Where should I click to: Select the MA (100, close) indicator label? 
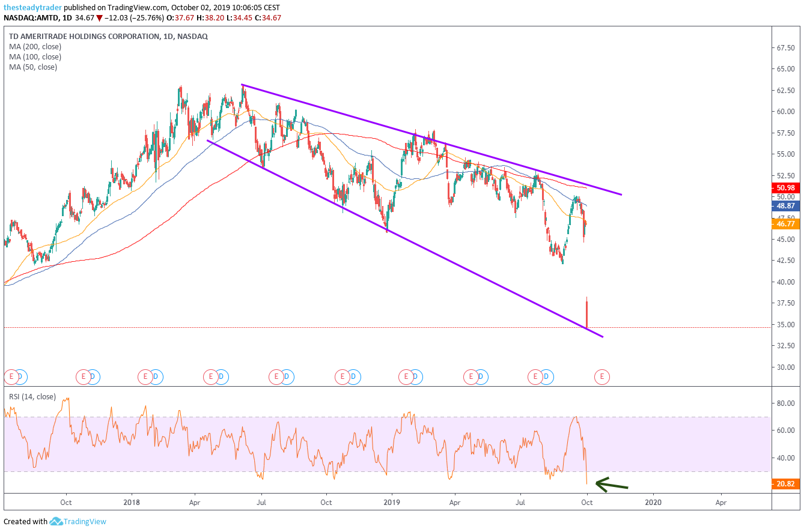[x=35, y=56]
